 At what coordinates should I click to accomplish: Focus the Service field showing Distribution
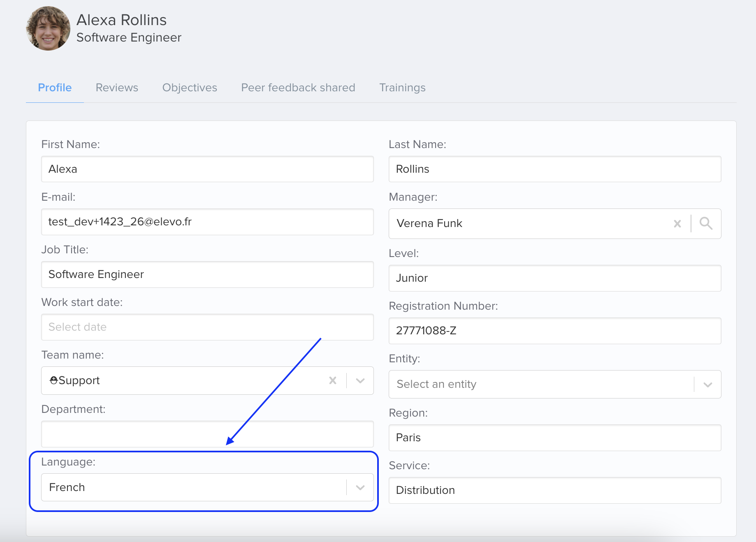coord(555,490)
